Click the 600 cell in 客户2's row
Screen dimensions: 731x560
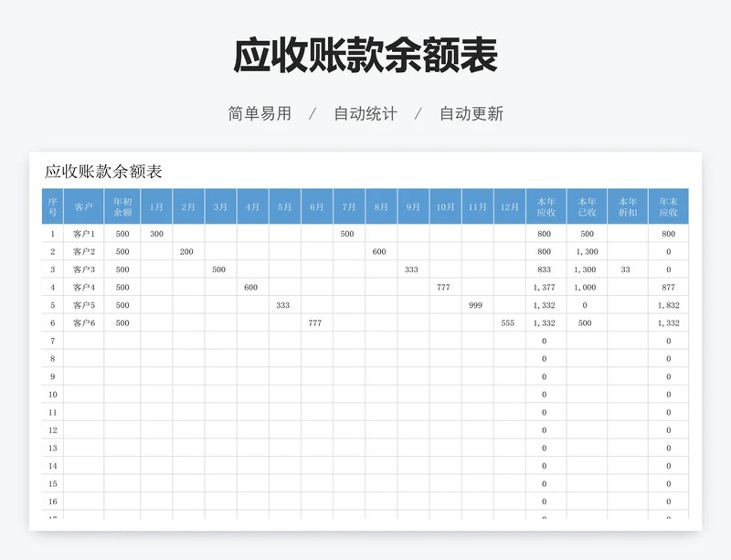(381, 252)
